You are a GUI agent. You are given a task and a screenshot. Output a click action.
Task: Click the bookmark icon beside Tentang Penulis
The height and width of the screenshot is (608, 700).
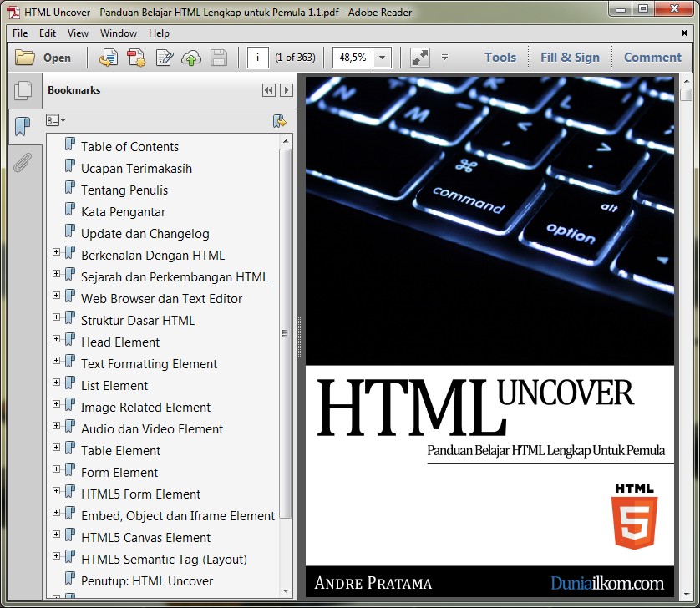pyautogui.click(x=70, y=187)
